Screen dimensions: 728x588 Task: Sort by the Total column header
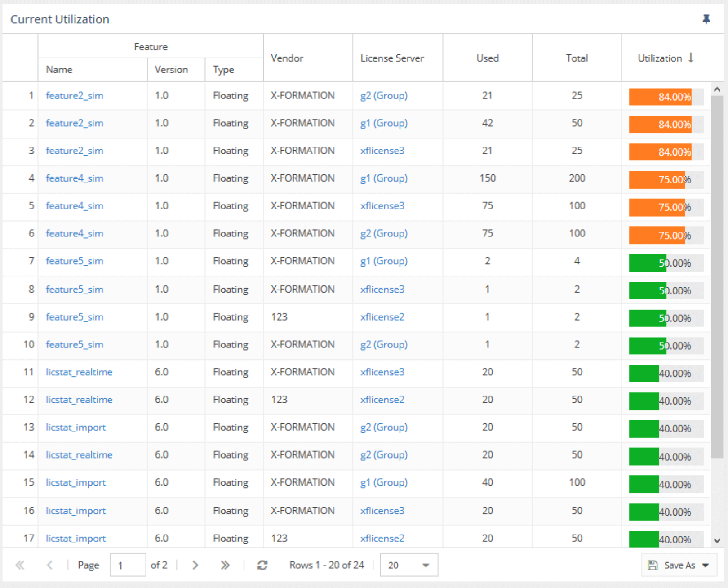coord(577,58)
